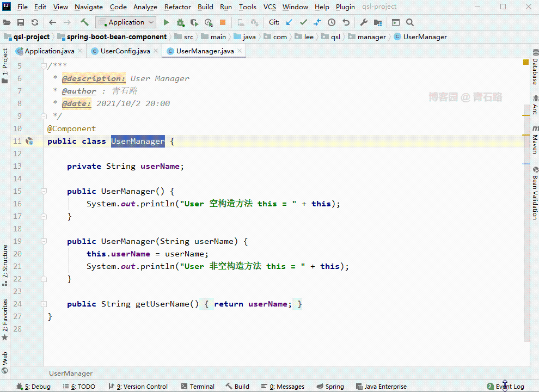Switch to Application.java tab

click(x=49, y=51)
